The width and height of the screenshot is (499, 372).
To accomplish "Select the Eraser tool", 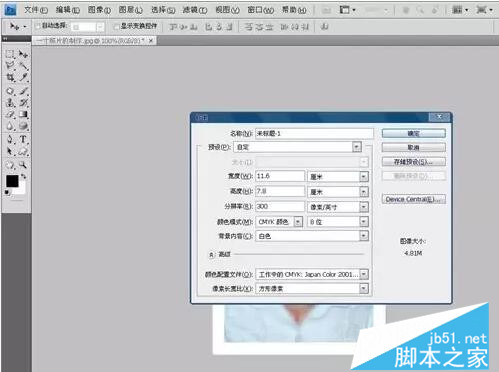I will 10,115.
